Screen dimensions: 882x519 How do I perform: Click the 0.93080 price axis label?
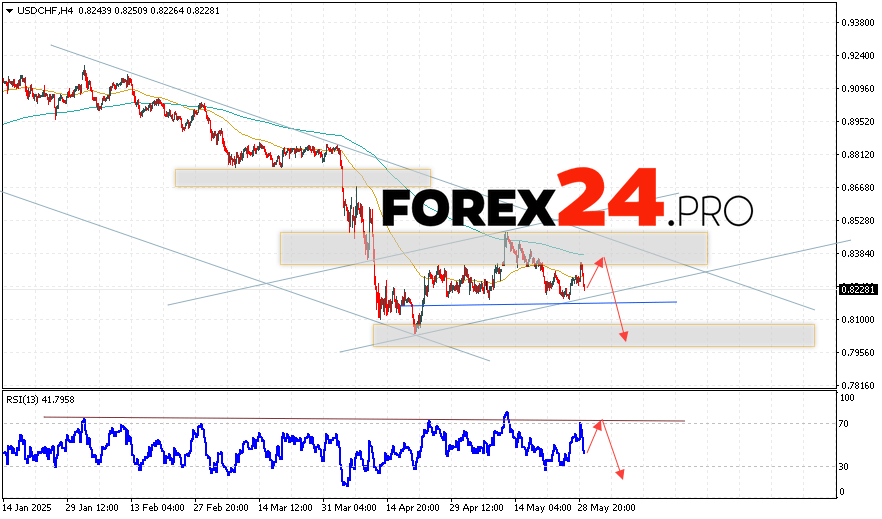[856, 22]
